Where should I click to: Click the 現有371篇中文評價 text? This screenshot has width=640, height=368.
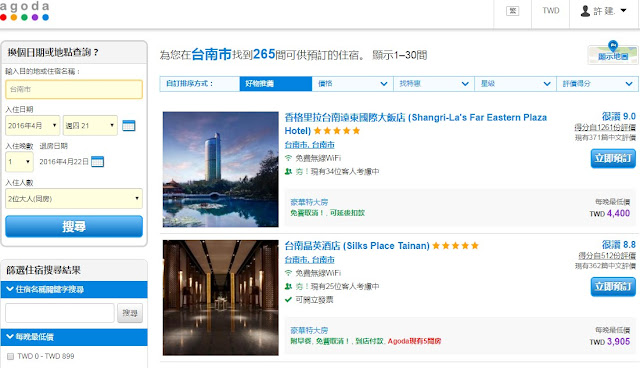tap(605, 138)
